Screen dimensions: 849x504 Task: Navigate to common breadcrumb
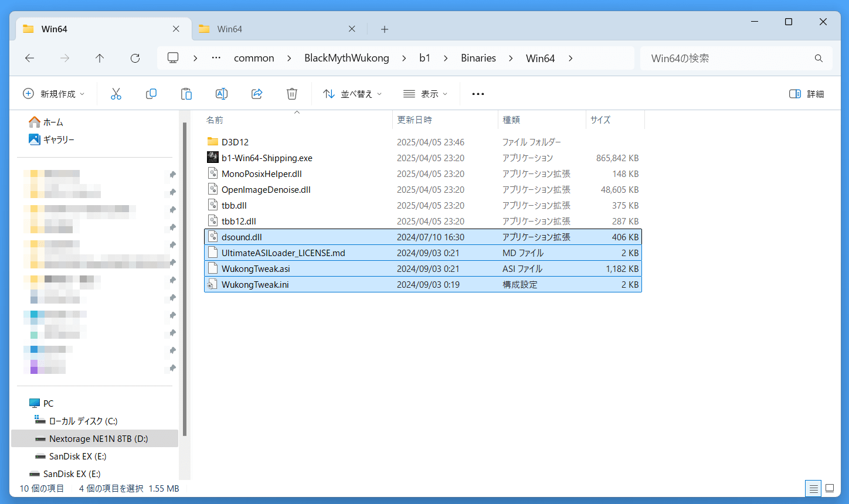click(x=254, y=58)
